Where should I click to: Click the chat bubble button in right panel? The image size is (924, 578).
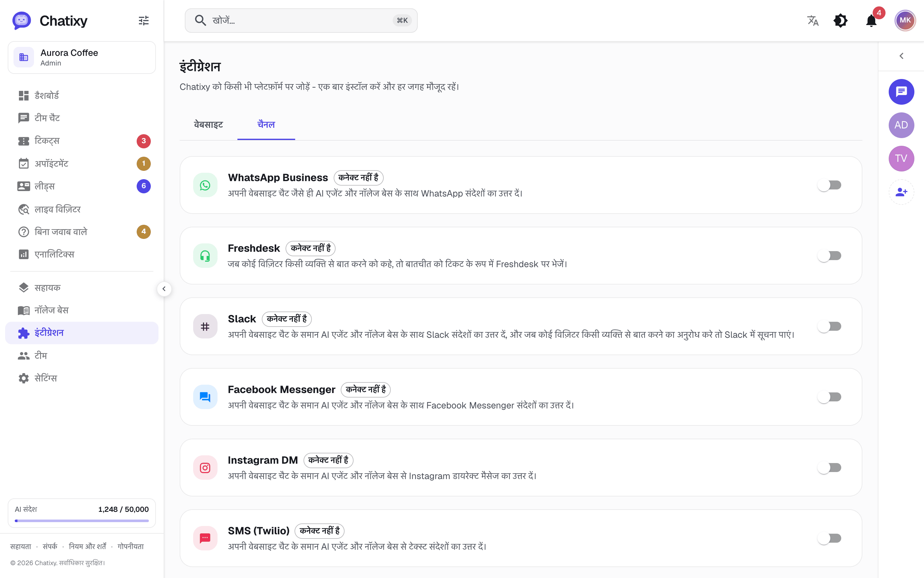click(901, 92)
